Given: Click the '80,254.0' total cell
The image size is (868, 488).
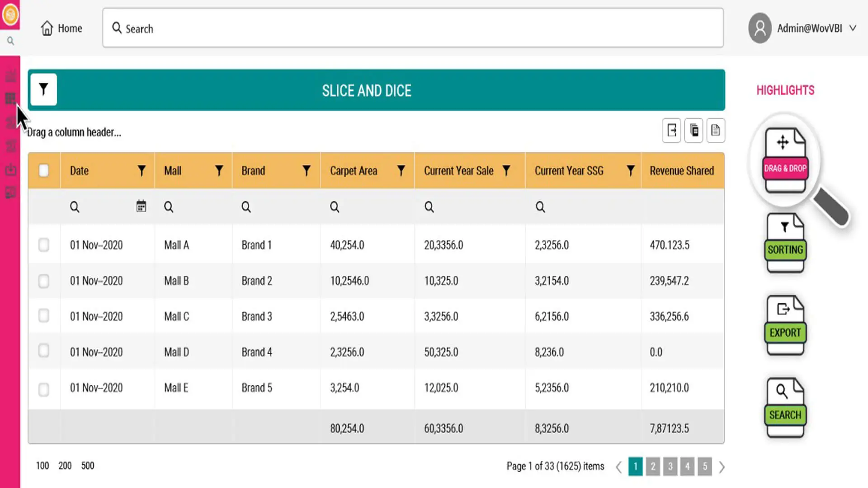Looking at the screenshot, I should point(347,428).
